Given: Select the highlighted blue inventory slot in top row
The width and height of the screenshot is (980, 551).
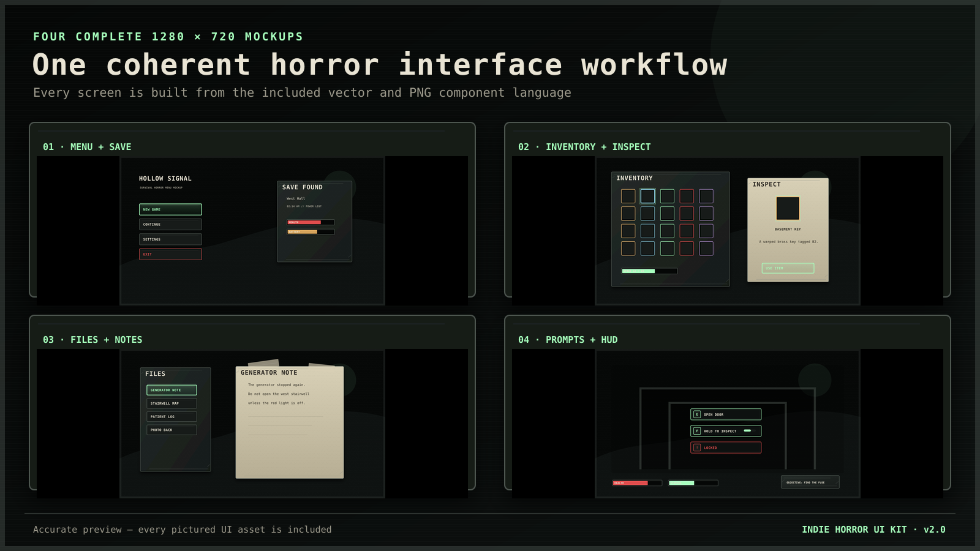Looking at the screenshot, I should pos(647,196).
